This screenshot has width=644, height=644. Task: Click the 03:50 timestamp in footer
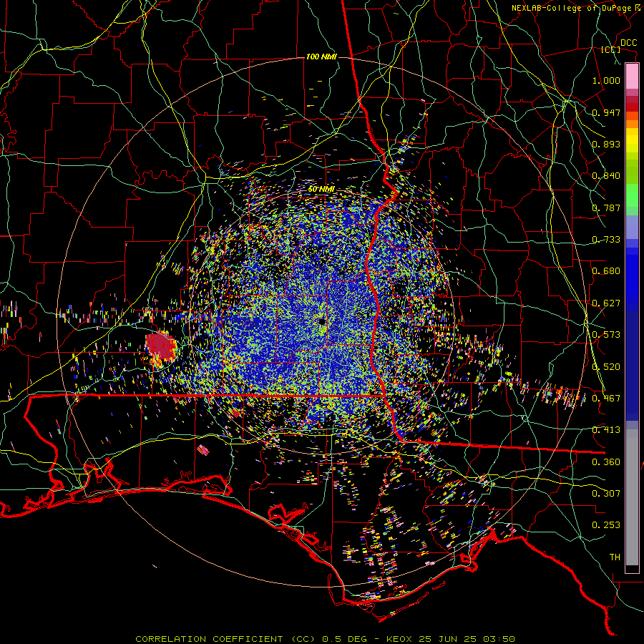(499, 639)
